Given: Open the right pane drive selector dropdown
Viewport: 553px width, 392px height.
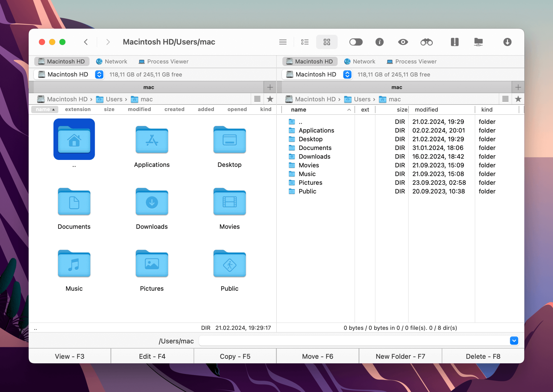Looking at the screenshot, I should (347, 74).
